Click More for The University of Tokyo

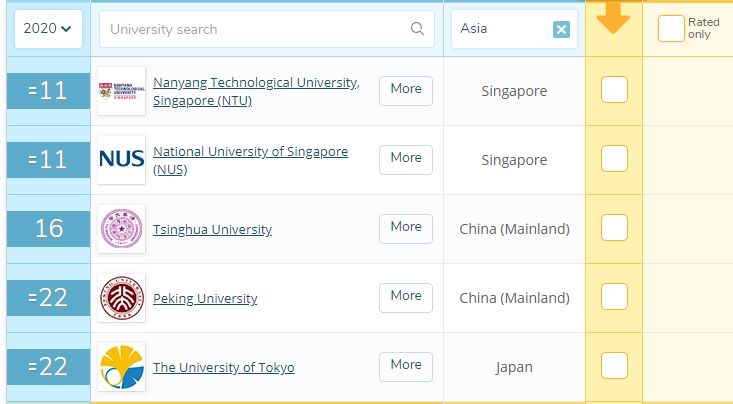click(406, 367)
